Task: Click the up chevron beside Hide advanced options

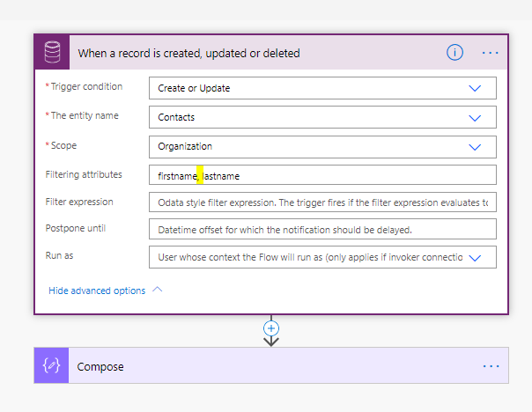Action: 158,290
